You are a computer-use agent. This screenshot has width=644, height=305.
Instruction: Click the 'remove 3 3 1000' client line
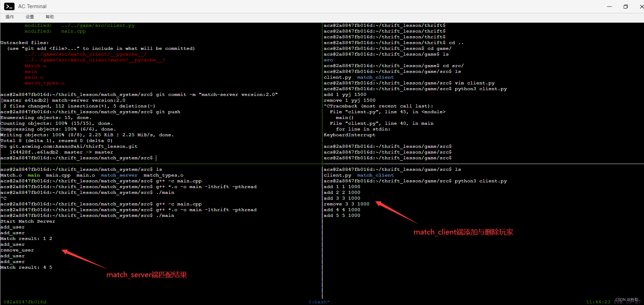(x=346, y=204)
